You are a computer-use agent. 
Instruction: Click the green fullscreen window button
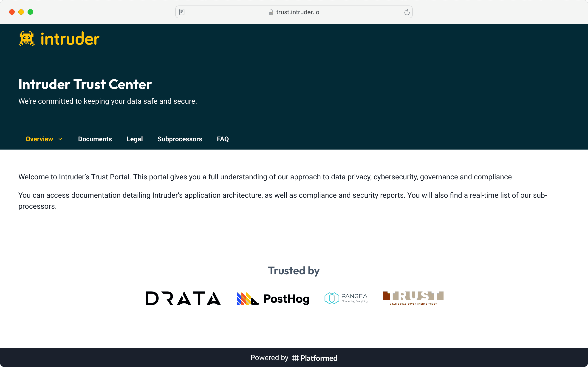tap(30, 12)
